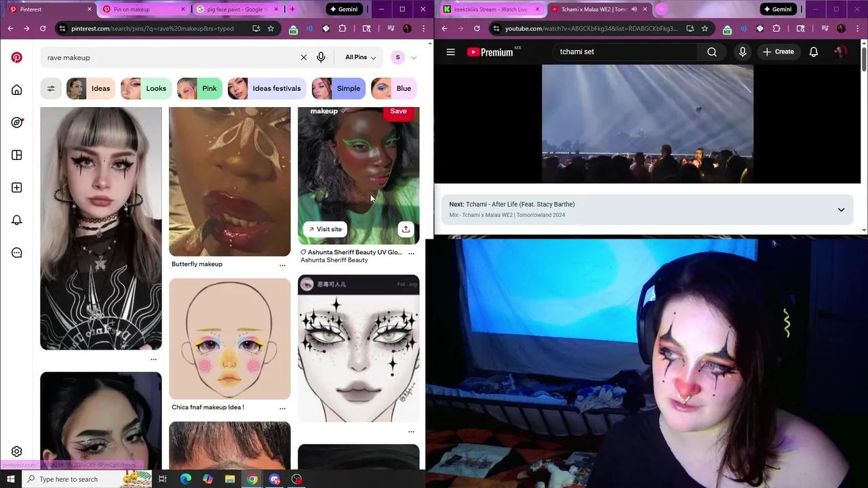Viewport: 868px width, 488px height.
Task: Mute the Tchami x Malaa tab audio
Action: tap(634, 9)
